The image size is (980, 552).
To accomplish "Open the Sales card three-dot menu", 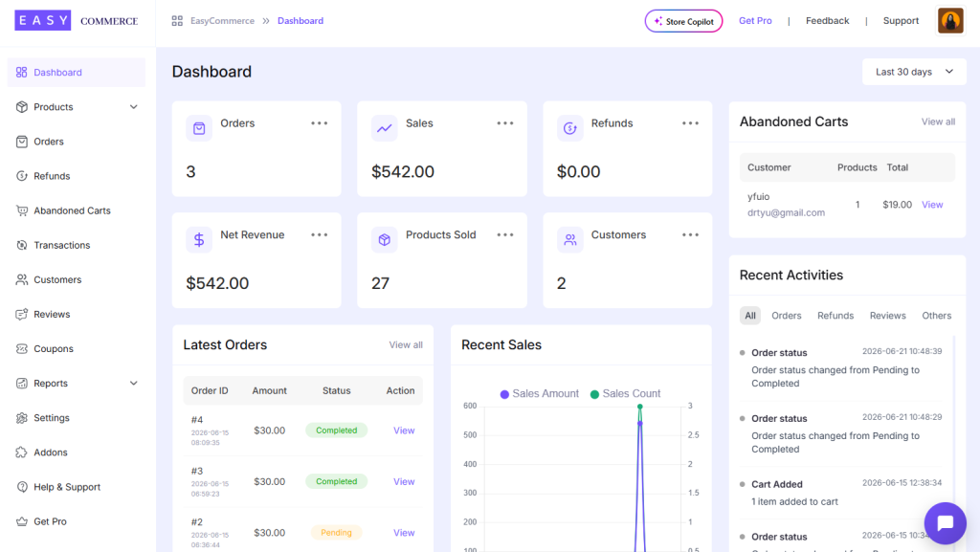I will click(x=505, y=123).
